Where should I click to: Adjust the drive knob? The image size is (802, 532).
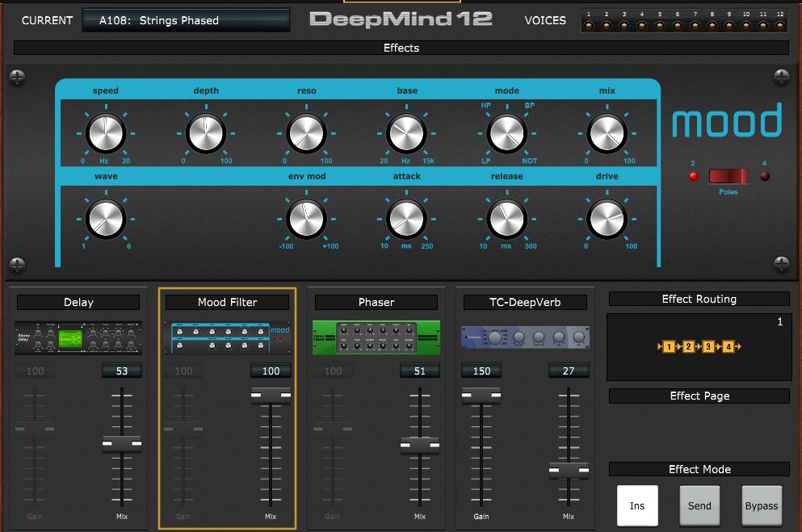(x=607, y=219)
